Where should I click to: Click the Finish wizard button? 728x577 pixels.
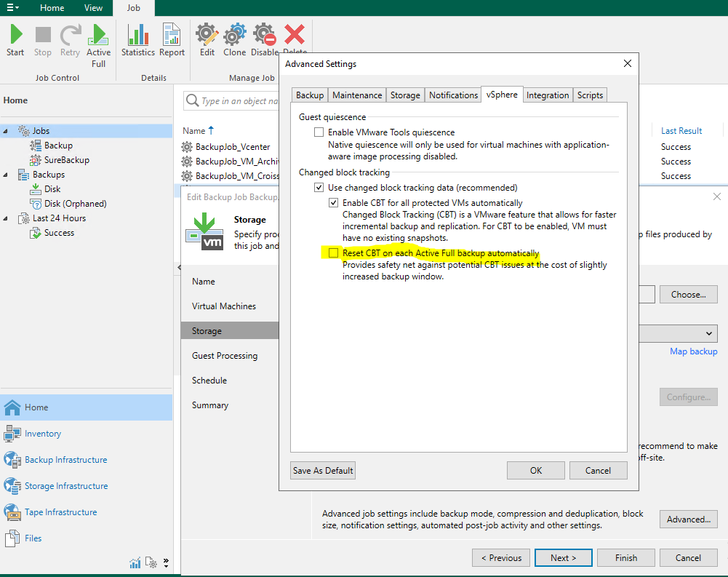click(626, 558)
